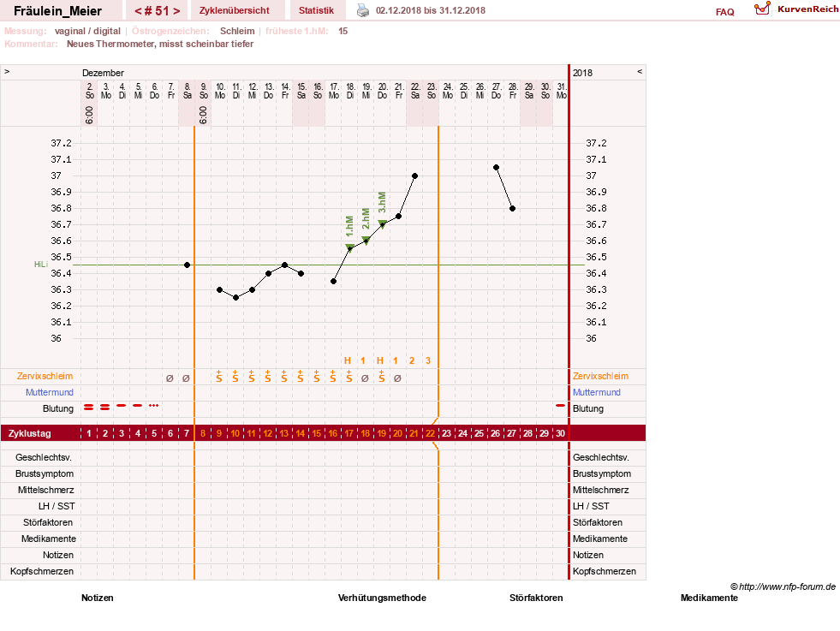Select the temperature point on 27. Do
Viewport: 840px width, 631px height.
(496, 168)
